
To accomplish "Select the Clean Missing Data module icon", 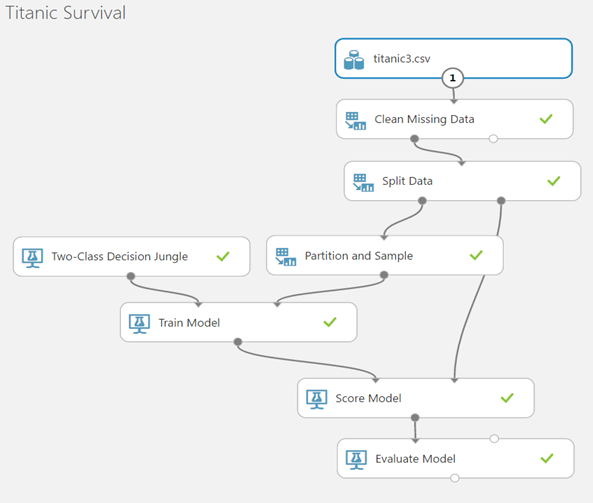I will [x=355, y=121].
